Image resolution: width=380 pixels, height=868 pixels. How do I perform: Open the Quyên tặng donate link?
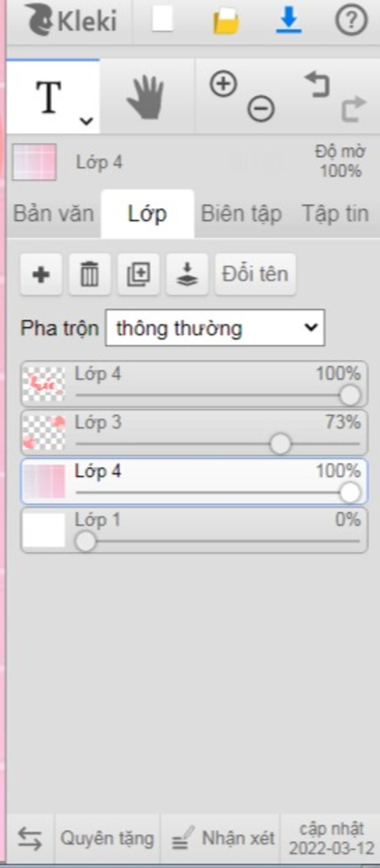tap(107, 839)
